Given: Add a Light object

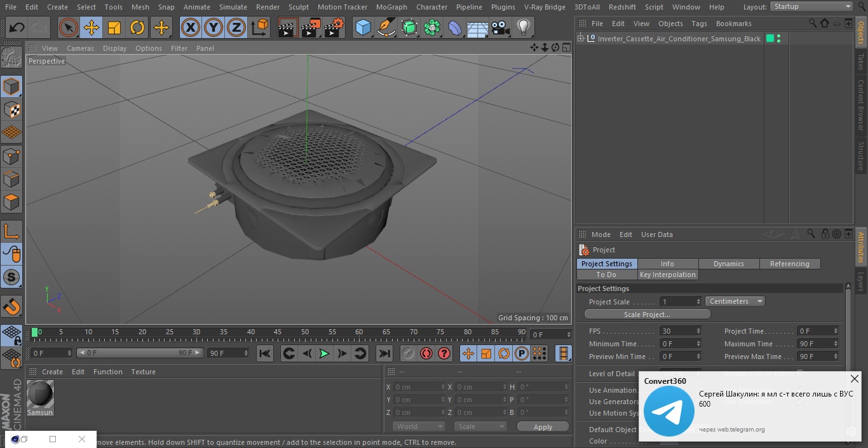Looking at the screenshot, I should tap(523, 28).
